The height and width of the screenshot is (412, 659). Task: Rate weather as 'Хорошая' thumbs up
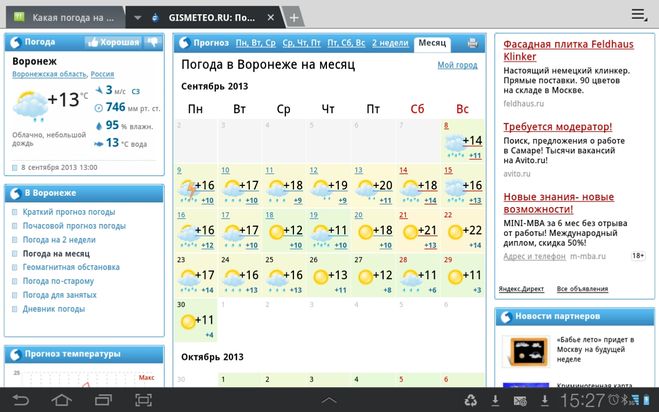pos(113,43)
